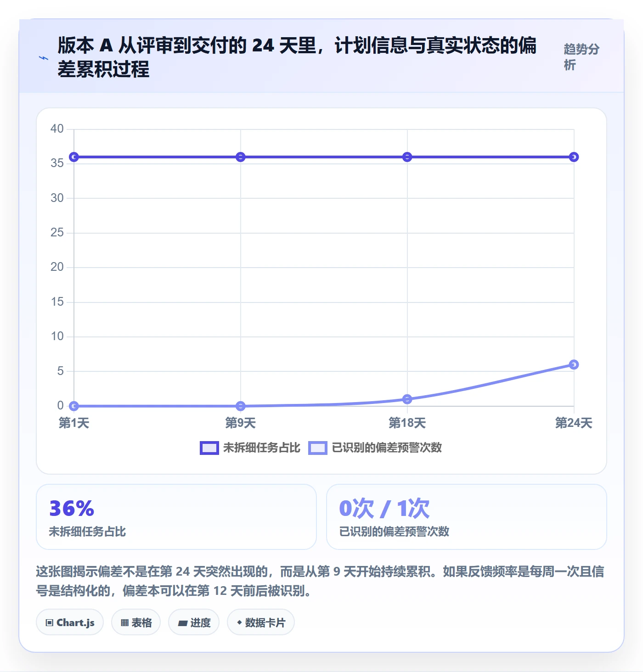643x672 pixels.
Task: Click the y-axis value 40
Action: pos(57,129)
